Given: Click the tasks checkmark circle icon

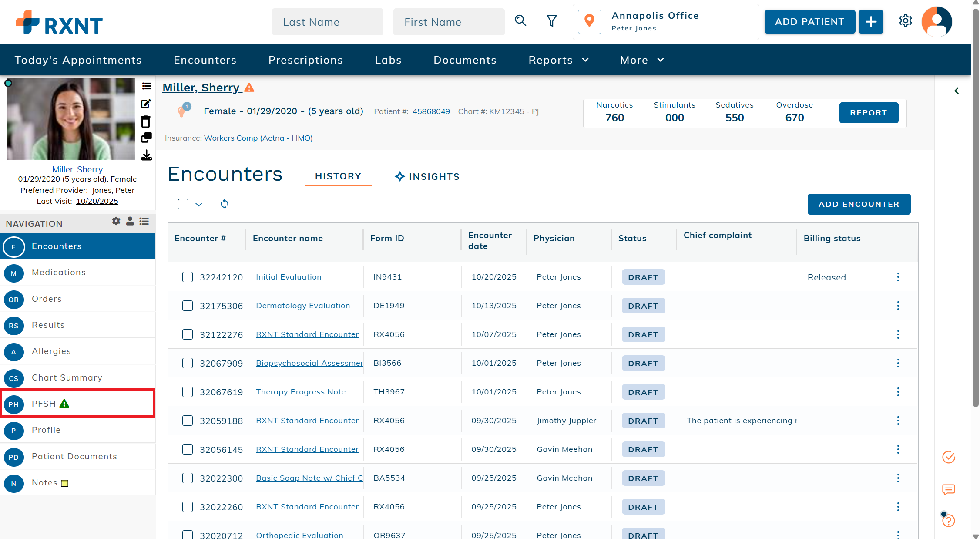Looking at the screenshot, I should click(x=948, y=457).
